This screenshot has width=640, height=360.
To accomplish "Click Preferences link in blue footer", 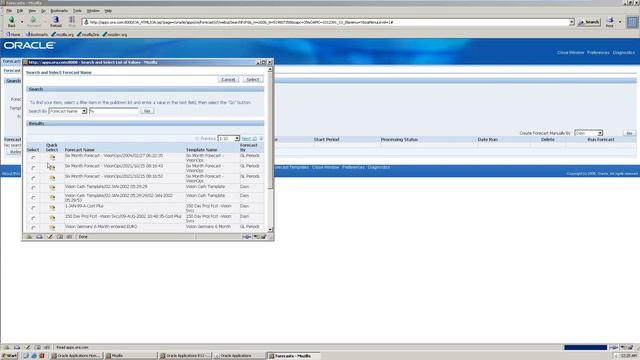I will tap(353, 167).
